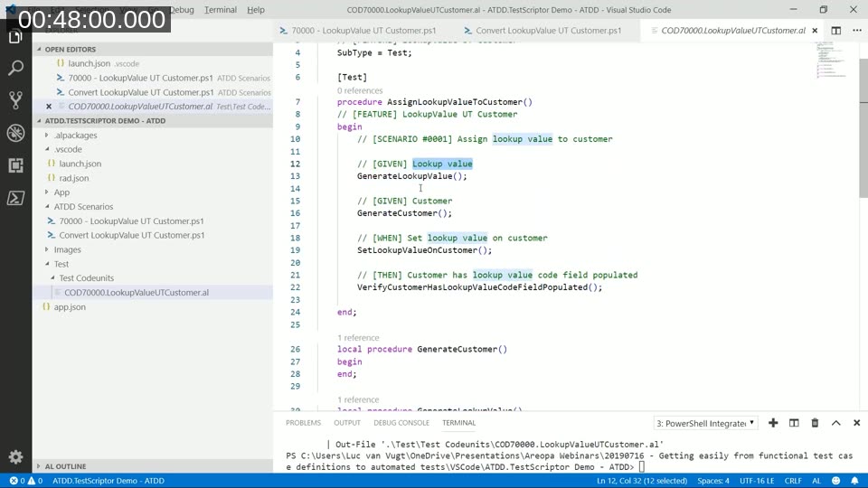This screenshot has width=868, height=488.
Task: Open the Explorer view in activity bar
Action: [15, 37]
